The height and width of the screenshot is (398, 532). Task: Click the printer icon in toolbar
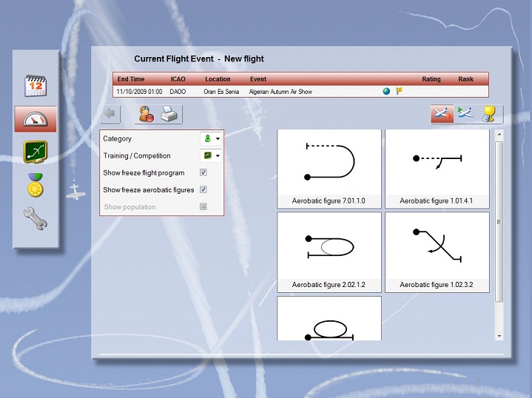click(x=169, y=115)
